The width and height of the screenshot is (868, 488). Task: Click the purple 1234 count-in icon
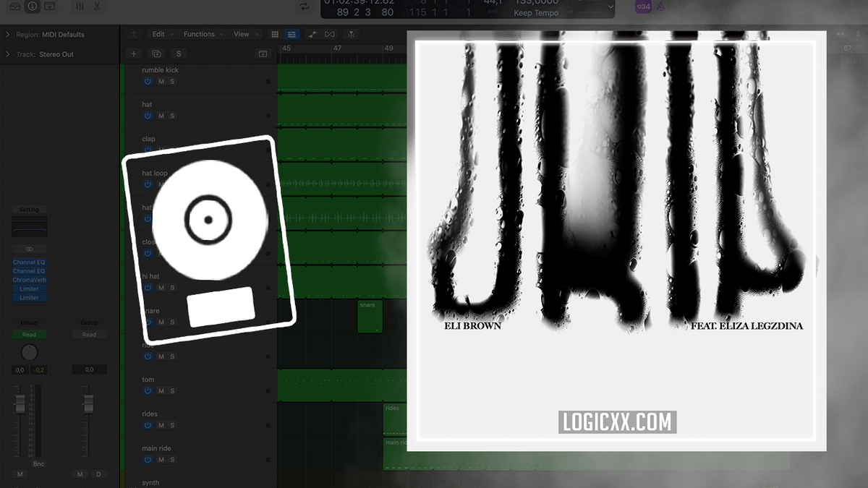click(x=642, y=6)
